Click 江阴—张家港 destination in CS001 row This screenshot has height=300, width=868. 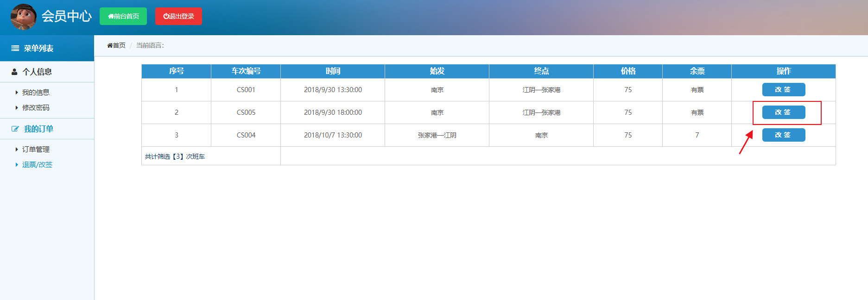(541, 90)
